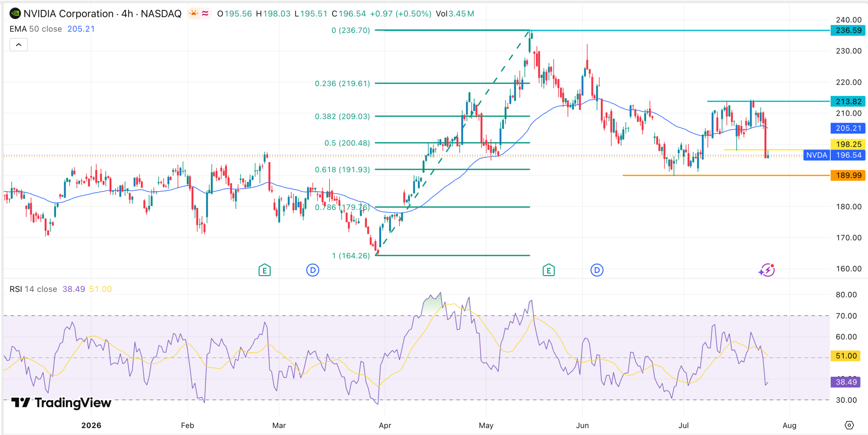
Task: Select the EMA 50 close indicator label
Action: pyautogui.click(x=36, y=29)
